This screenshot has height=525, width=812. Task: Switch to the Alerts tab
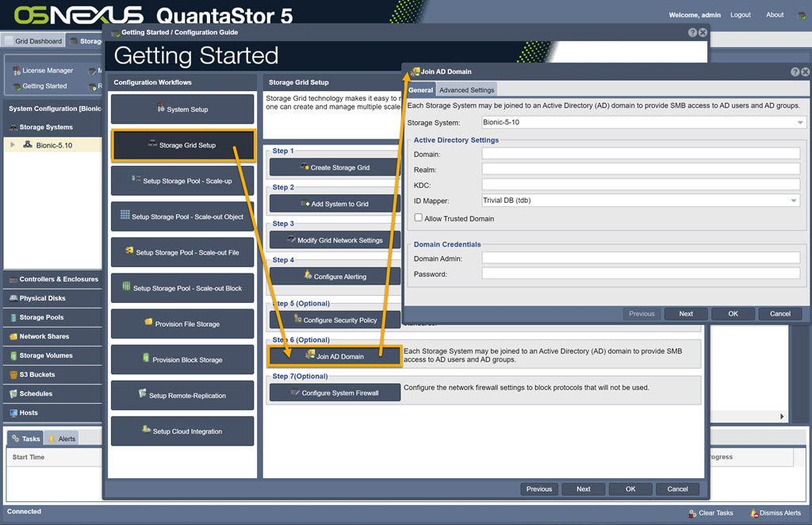point(62,439)
